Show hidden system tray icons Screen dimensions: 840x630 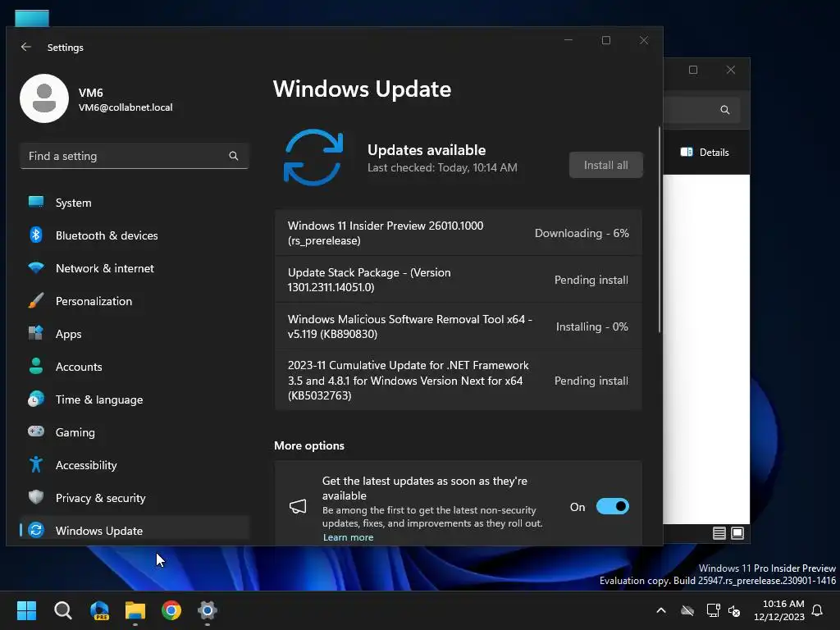[x=661, y=610]
